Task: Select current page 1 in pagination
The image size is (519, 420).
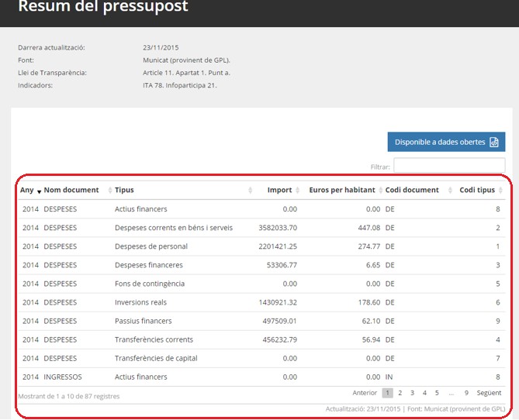Action: point(387,393)
